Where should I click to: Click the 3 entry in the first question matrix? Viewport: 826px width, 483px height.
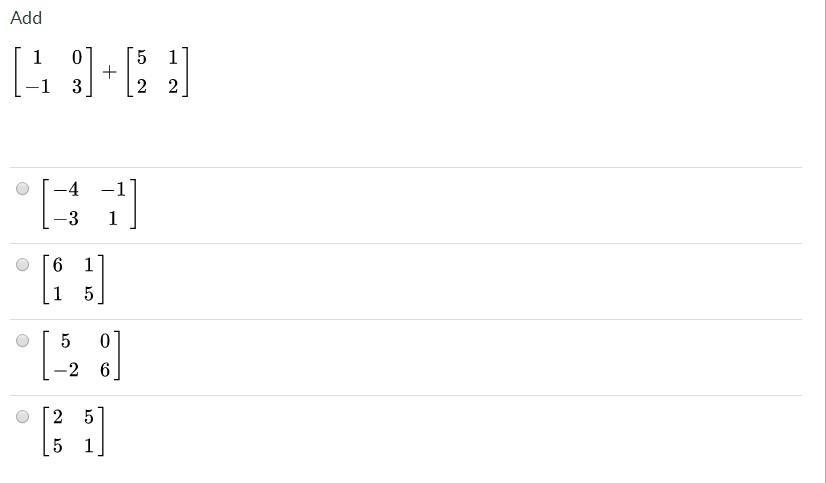click(77, 86)
